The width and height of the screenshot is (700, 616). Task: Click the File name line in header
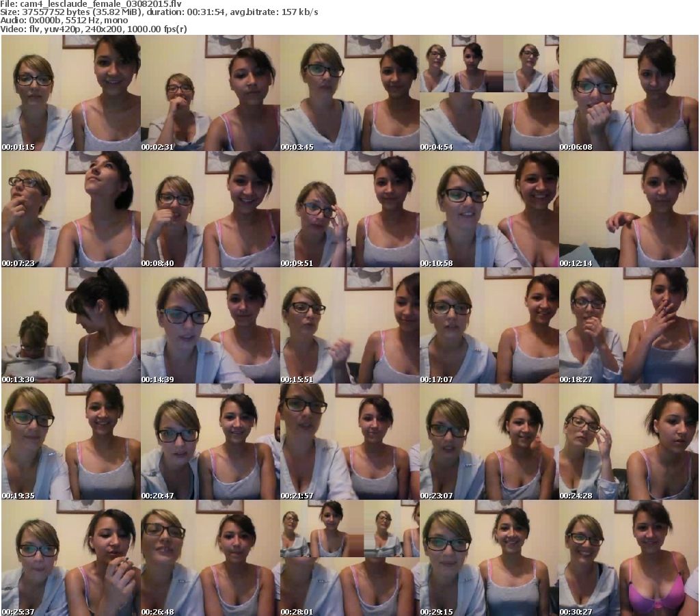coord(91,4)
